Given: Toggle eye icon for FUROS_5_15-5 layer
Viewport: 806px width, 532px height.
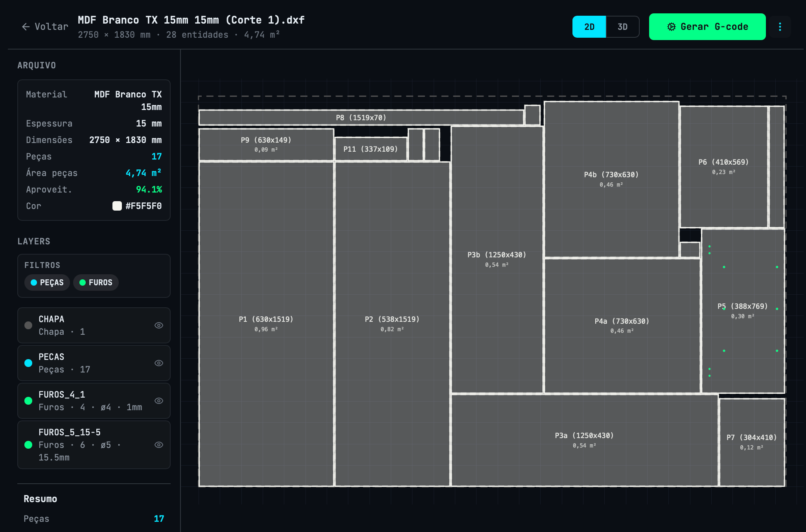Looking at the screenshot, I should [158, 445].
